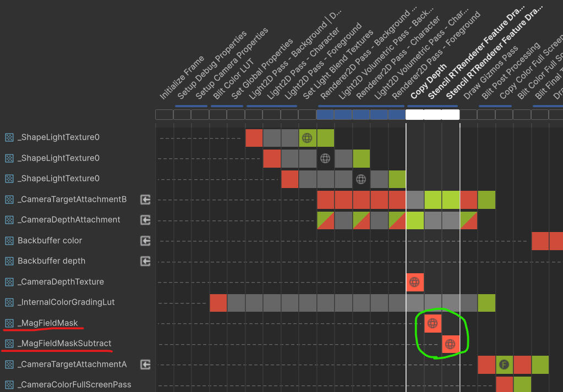
Task: Click the imported-resource icon for _CameraTargetAttachmentA
Action: click(145, 365)
